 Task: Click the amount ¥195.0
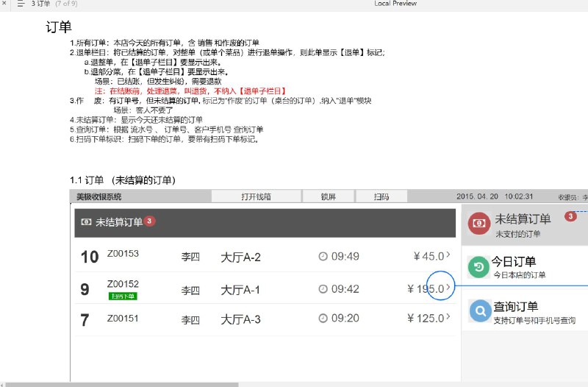pyautogui.click(x=426, y=288)
